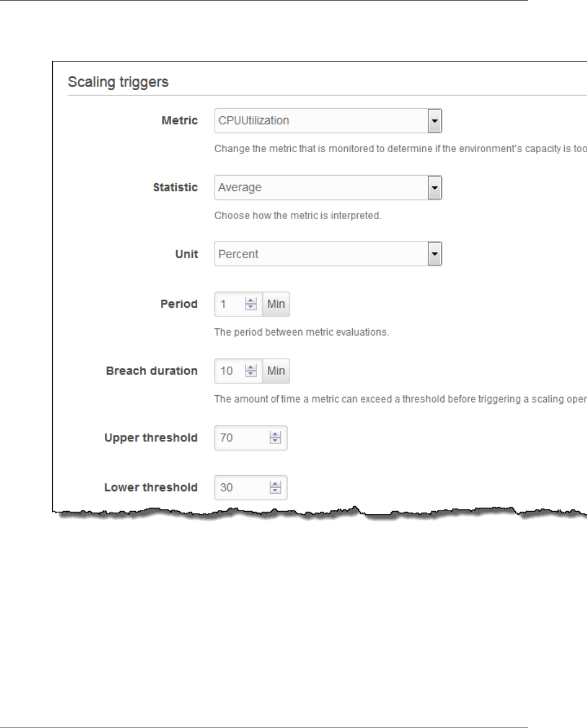Click the Breach duration value field
This screenshot has width=587, height=728.
click(x=239, y=371)
